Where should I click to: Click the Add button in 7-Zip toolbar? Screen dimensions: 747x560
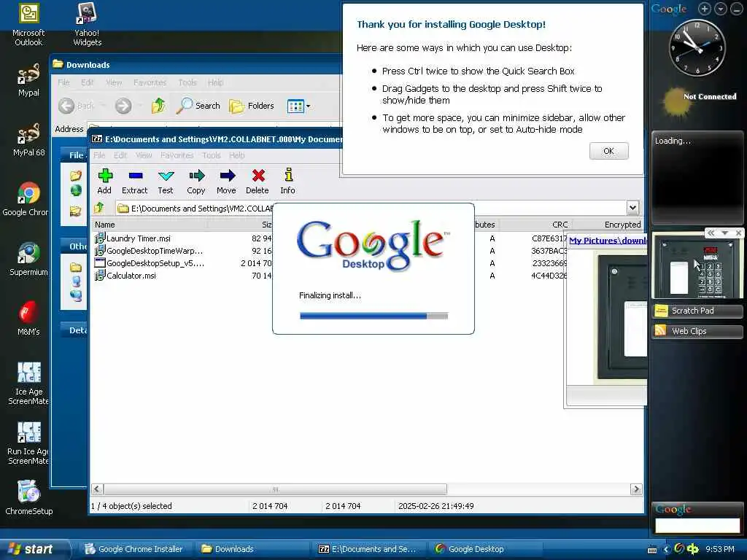pos(105,181)
